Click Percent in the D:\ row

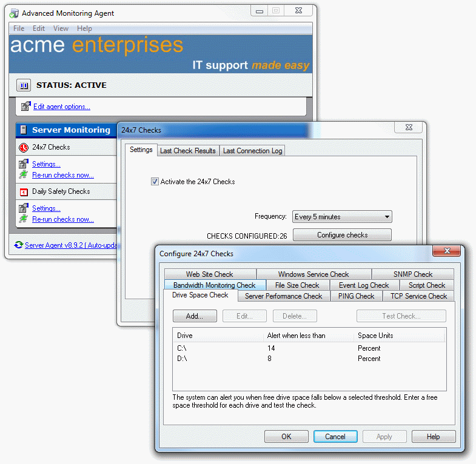tap(369, 359)
